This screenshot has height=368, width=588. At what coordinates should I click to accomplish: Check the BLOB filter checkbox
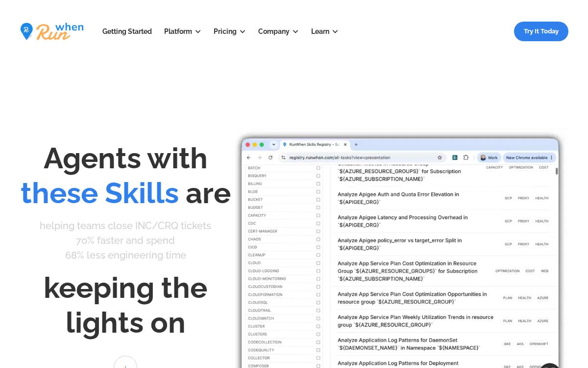tap(318, 192)
